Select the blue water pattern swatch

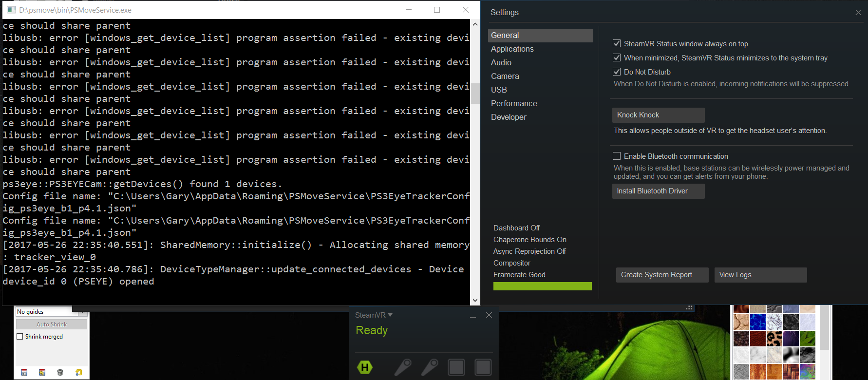pos(758,322)
